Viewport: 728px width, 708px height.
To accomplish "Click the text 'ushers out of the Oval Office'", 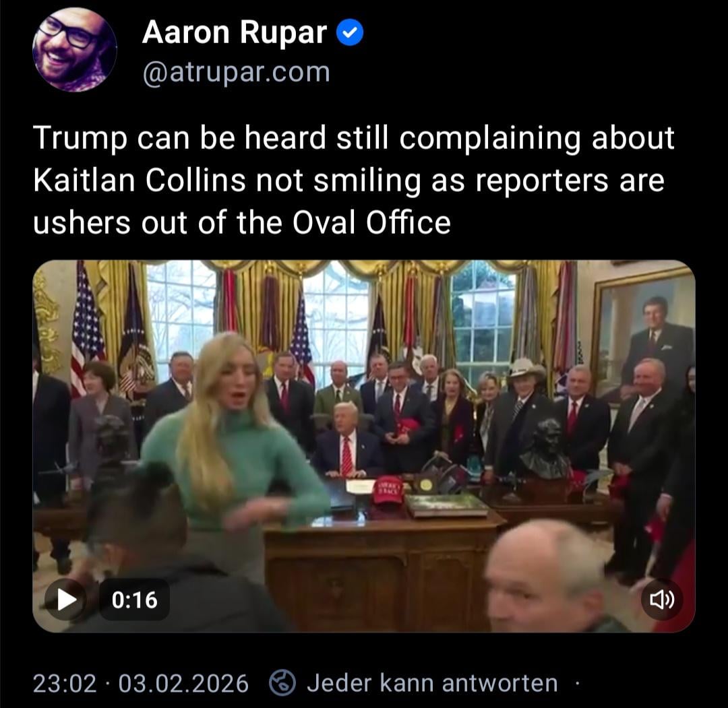I will pos(242,222).
